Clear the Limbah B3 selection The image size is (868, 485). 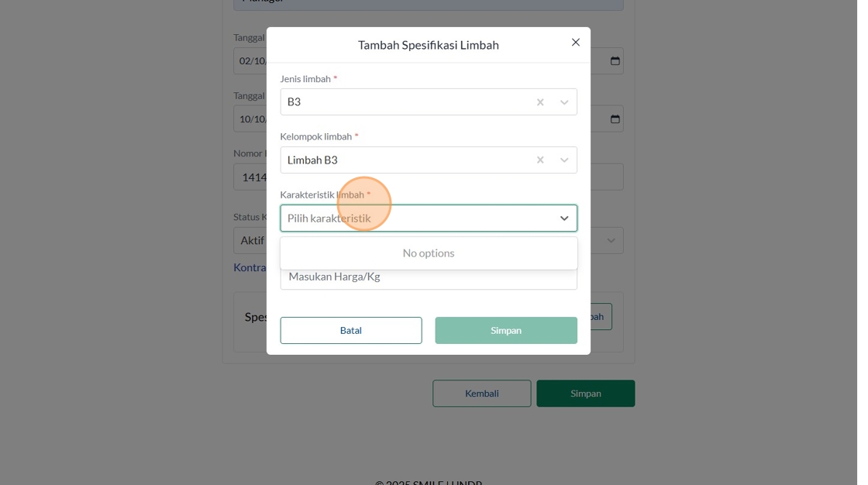tap(540, 160)
